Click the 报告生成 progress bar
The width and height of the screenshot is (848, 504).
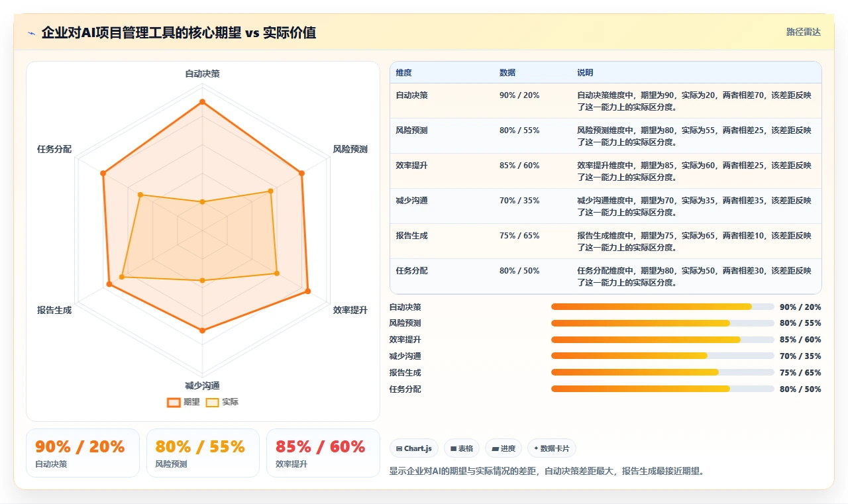pyautogui.click(x=662, y=372)
